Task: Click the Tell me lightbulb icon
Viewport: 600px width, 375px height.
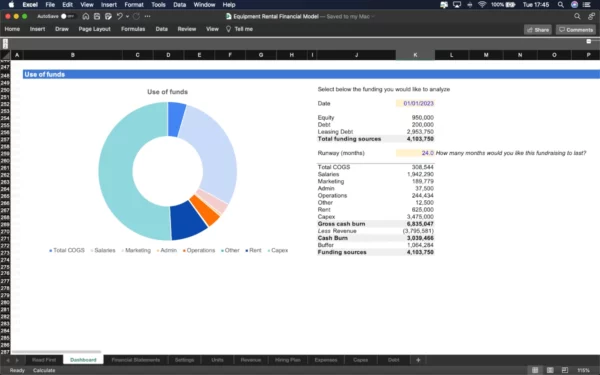Action: (228, 29)
